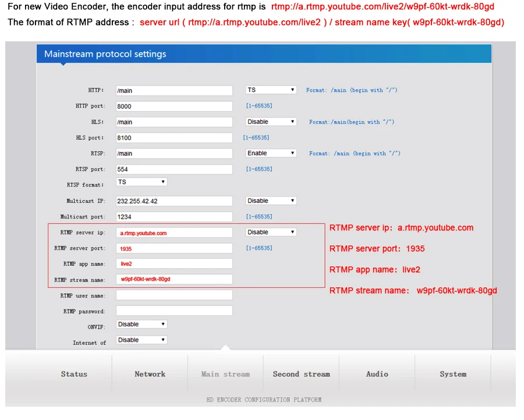This screenshot has width=524, height=420.
Task: Click the RTMP user name label
Action: [83, 296]
